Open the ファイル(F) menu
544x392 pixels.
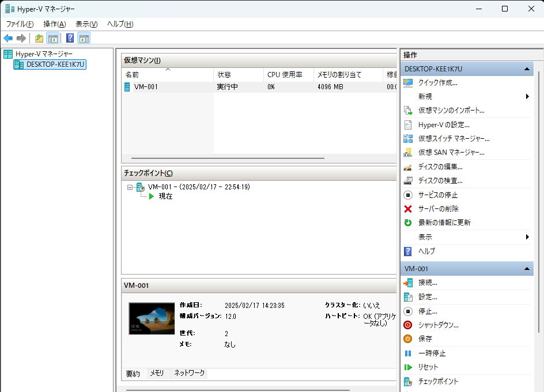(20, 24)
